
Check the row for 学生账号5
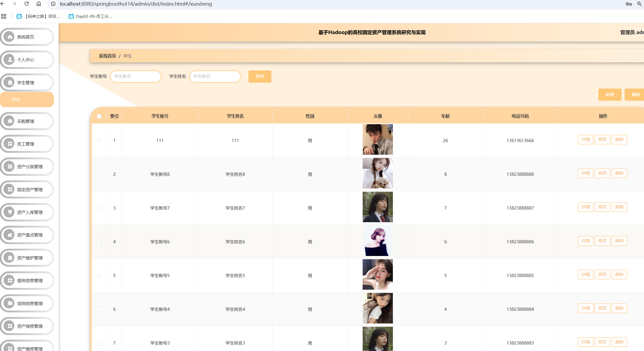[99, 276]
